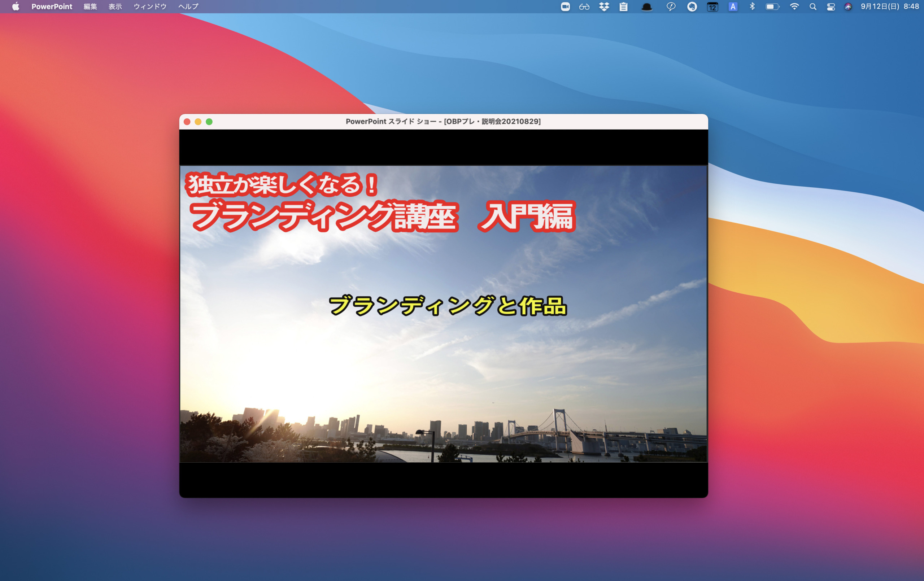Click the date and time 9月12日(日) 8:48
This screenshot has height=581, width=924.
coord(889,6)
